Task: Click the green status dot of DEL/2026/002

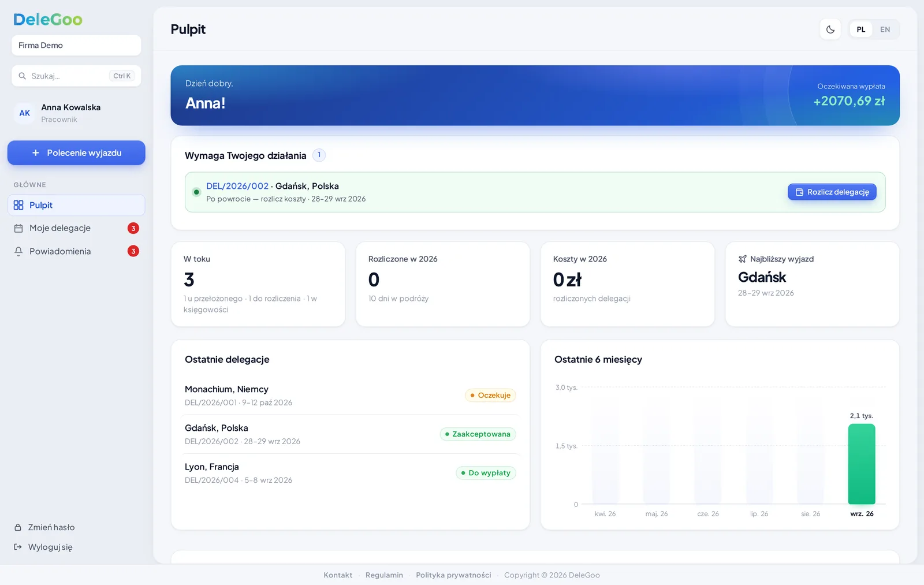Action: click(x=196, y=192)
